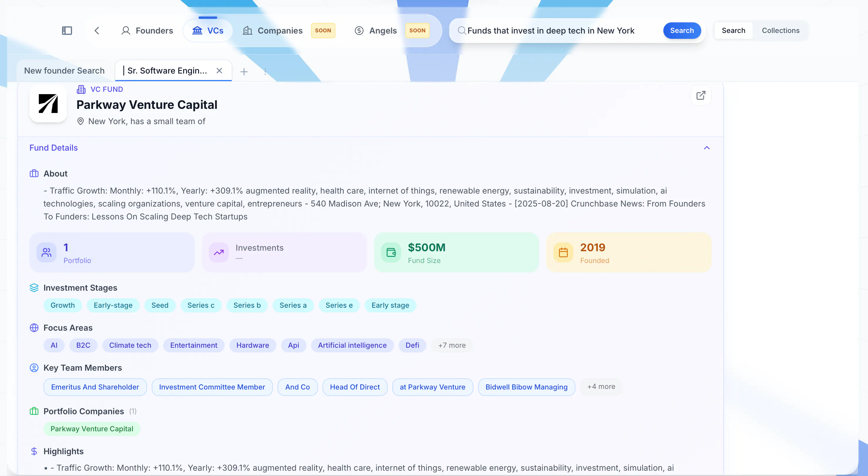Screen dimensions: 868x476
Task: Click the Highlights dollar icon
Action: [x=34, y=451]
